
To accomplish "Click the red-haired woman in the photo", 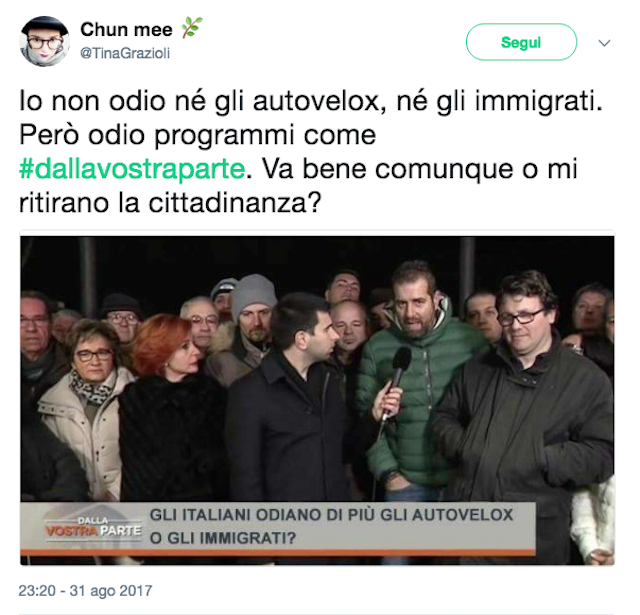I will [x=171, y=408].
